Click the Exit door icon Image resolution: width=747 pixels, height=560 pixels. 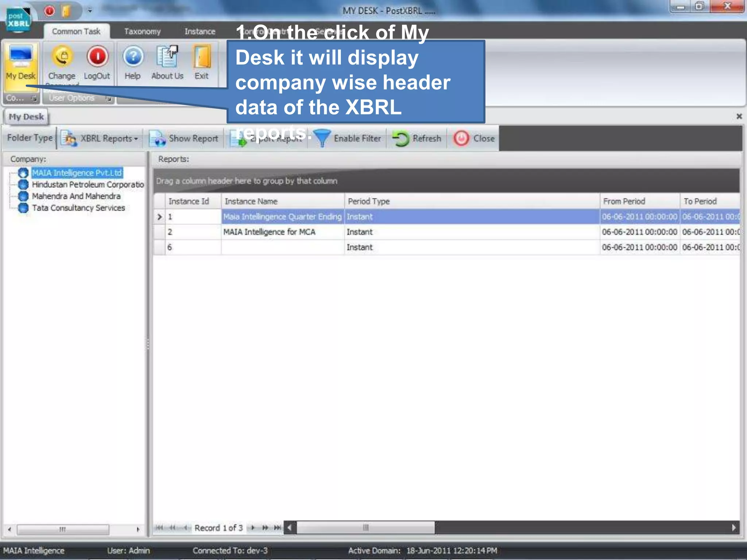202,57
